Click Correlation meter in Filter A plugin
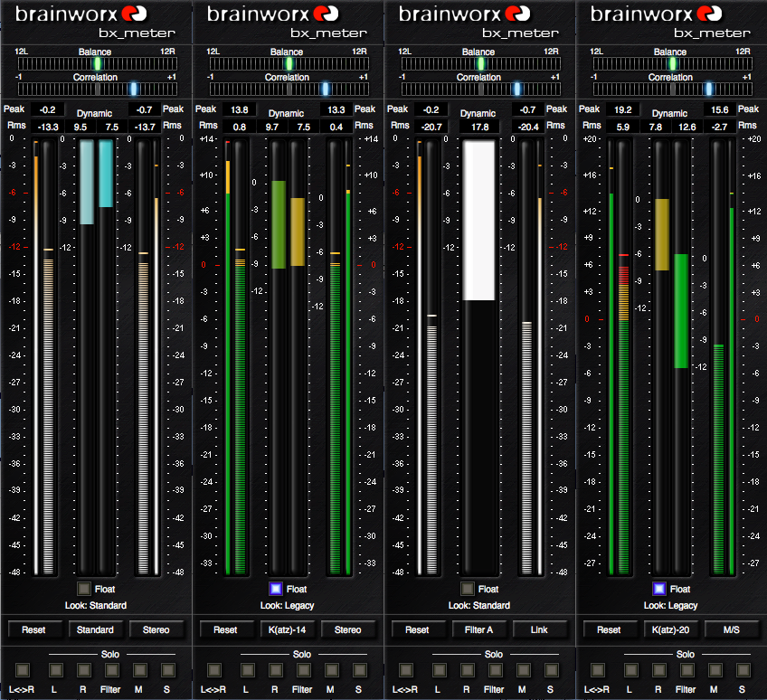The image size is (767, 700). (481, 89)
